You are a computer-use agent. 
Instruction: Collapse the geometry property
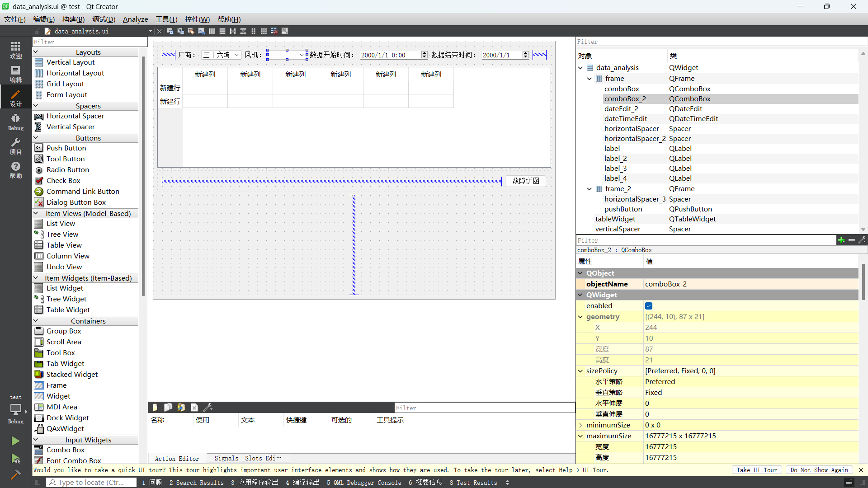click(x=580, y=317)
